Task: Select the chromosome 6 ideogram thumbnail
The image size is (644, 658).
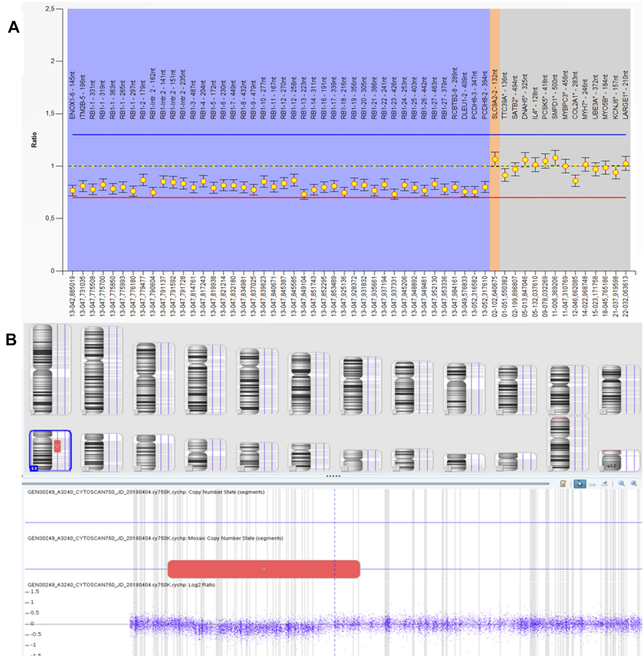Action: point(309,383)
